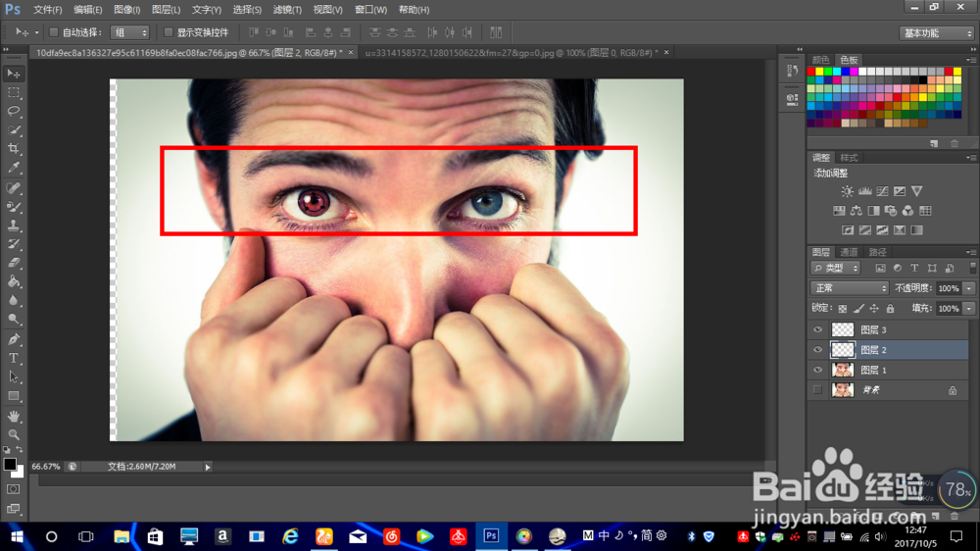This screenshot has width=980, height=551.
Task: Select the Horizontal Type tool
Action: [x=14, y=359]
